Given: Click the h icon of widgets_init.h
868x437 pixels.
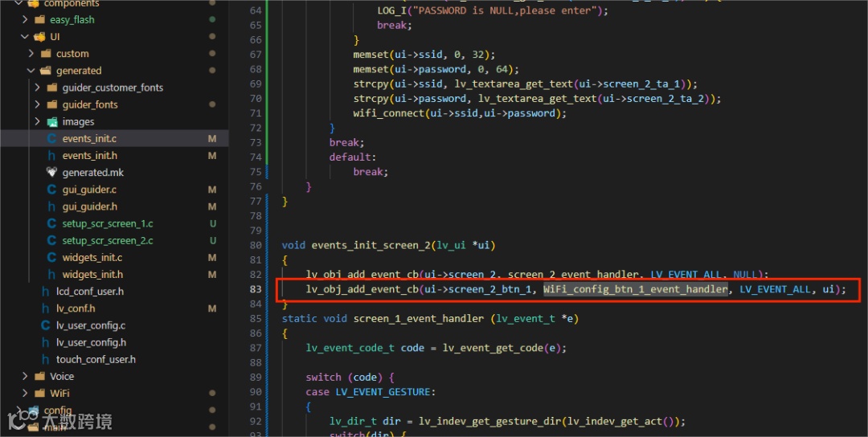Looking at the screenshot, I should 52,275.
